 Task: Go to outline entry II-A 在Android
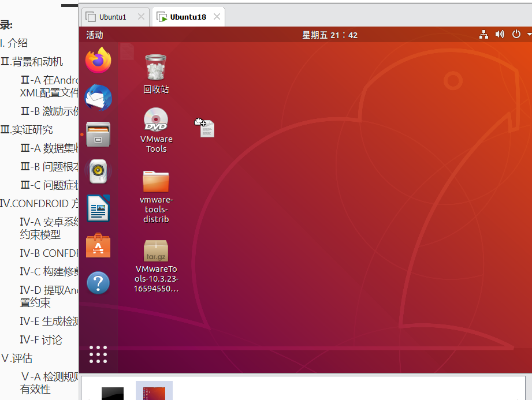pyautogui.click(x=50, y=87)
